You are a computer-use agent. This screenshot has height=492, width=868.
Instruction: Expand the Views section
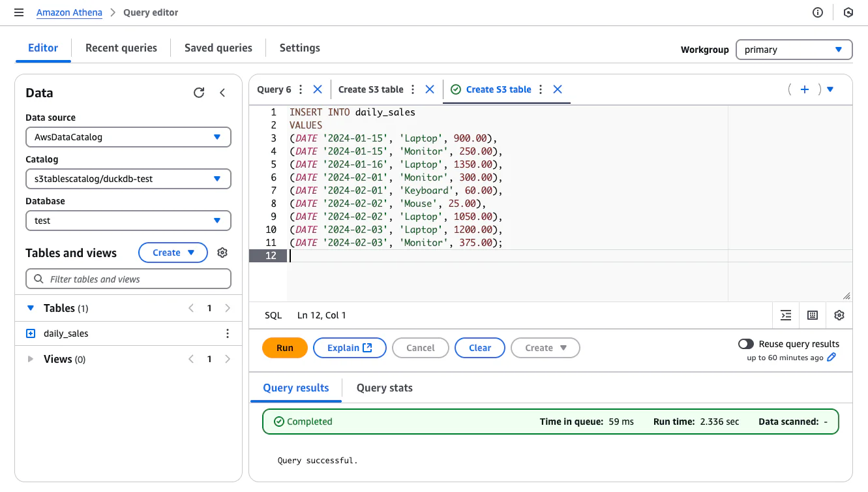coord(31,359)
